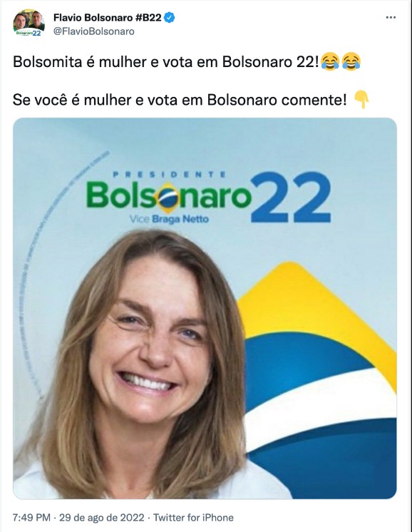Click the Brazilian flag graphic in the image

(x=317, y=380)
